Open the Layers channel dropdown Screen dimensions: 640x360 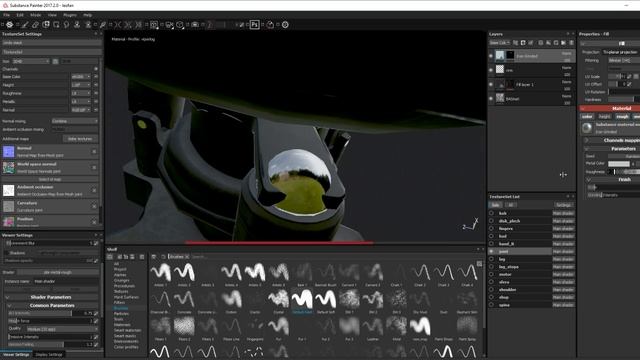pos(500,42)
